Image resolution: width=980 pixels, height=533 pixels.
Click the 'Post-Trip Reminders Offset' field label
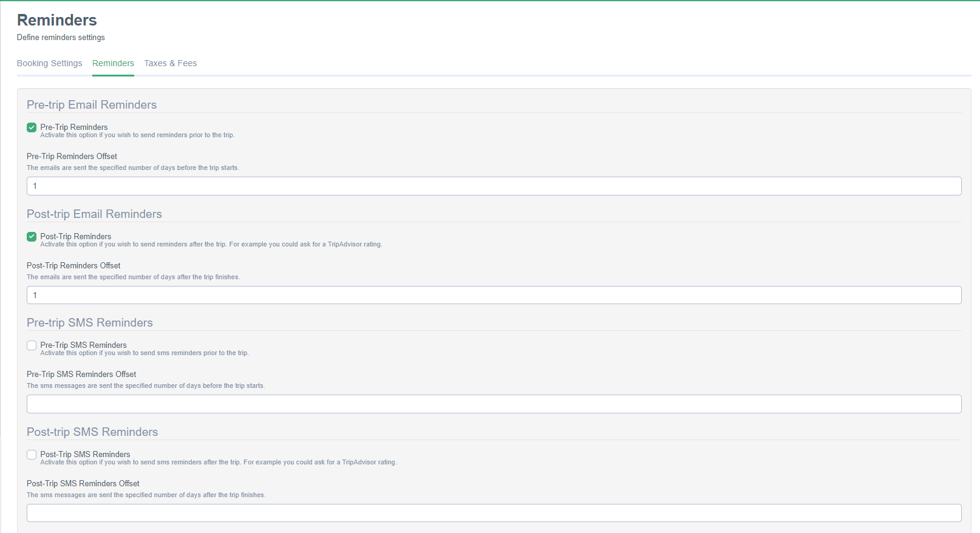[73, 265]
